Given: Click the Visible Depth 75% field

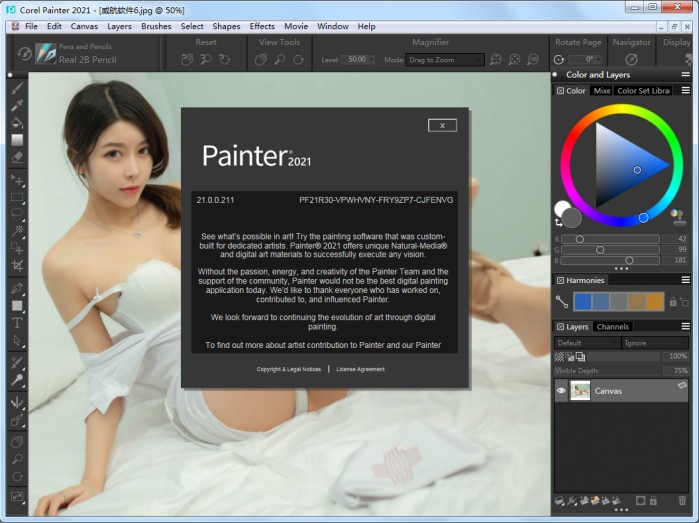Looking at the screenshot, I should tap(675, 371).
